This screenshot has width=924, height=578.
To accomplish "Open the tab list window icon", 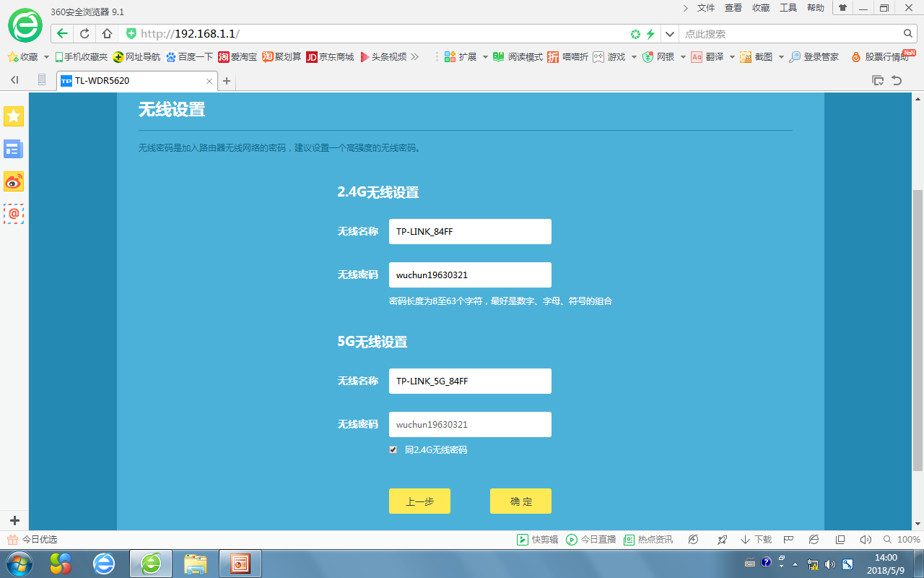I will coord(878,80).
